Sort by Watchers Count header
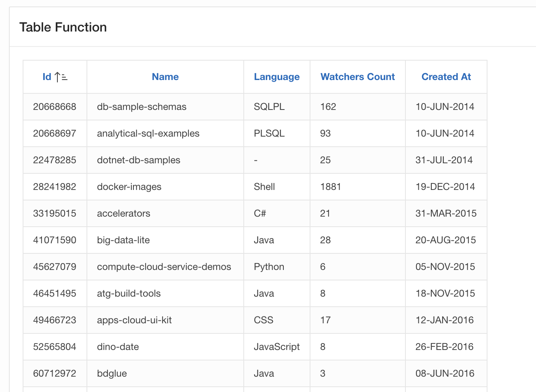 tap(357, 77)
